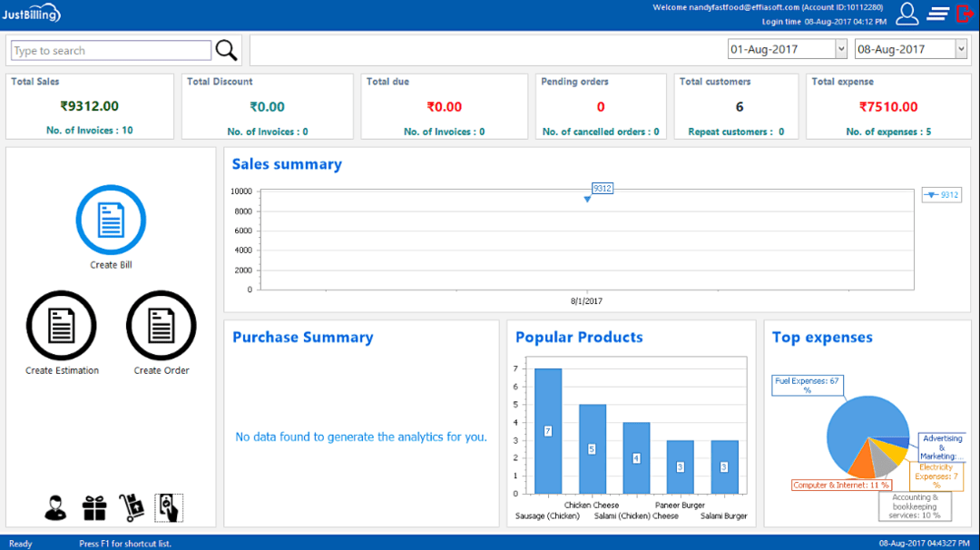
Task: Open the Pending orders tile
Action: 600,105
